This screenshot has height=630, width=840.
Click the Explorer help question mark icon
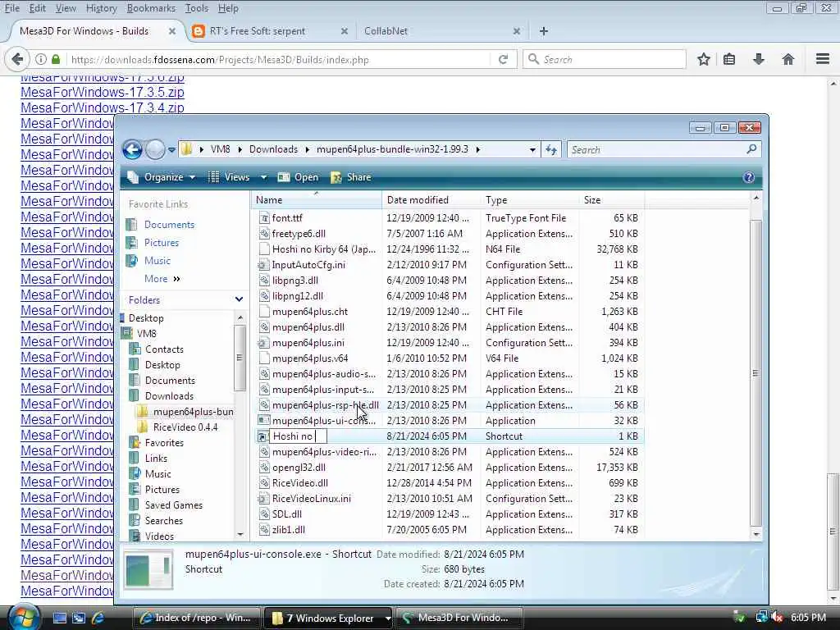pyautogui.click(x=748, y=177)
